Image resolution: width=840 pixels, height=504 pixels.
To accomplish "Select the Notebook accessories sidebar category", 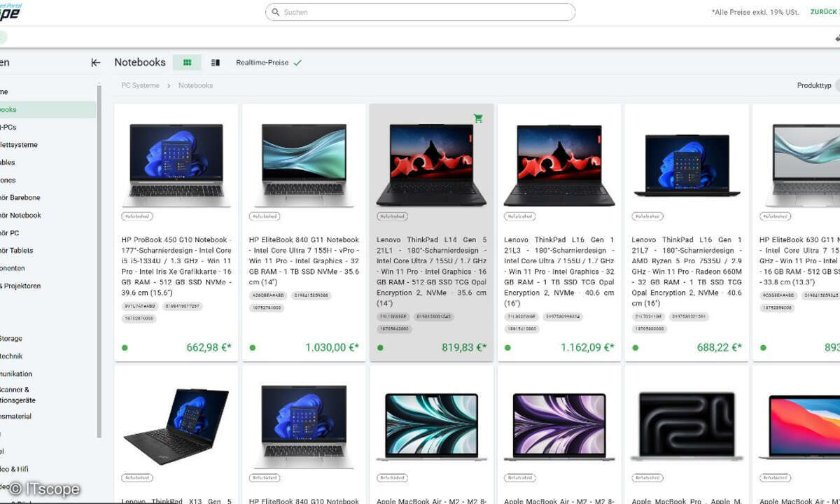I will tap(21, 215).
